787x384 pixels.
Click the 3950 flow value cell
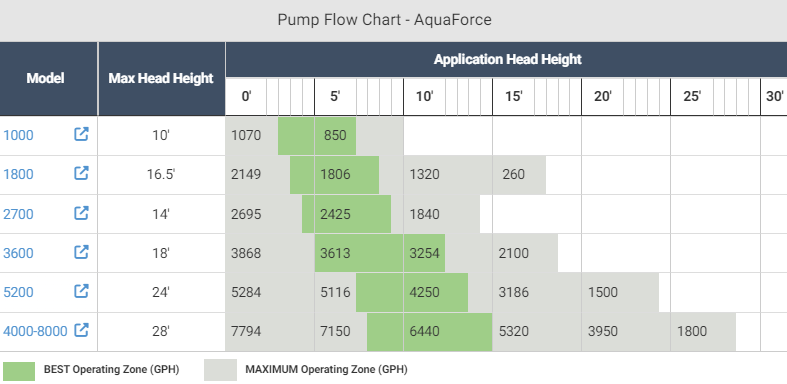point(603,331)
